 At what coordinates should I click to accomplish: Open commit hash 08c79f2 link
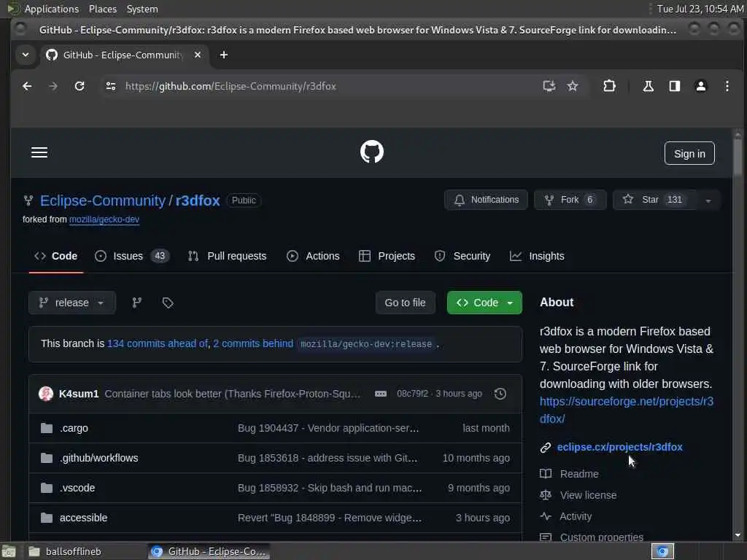[x=412, y=394]
